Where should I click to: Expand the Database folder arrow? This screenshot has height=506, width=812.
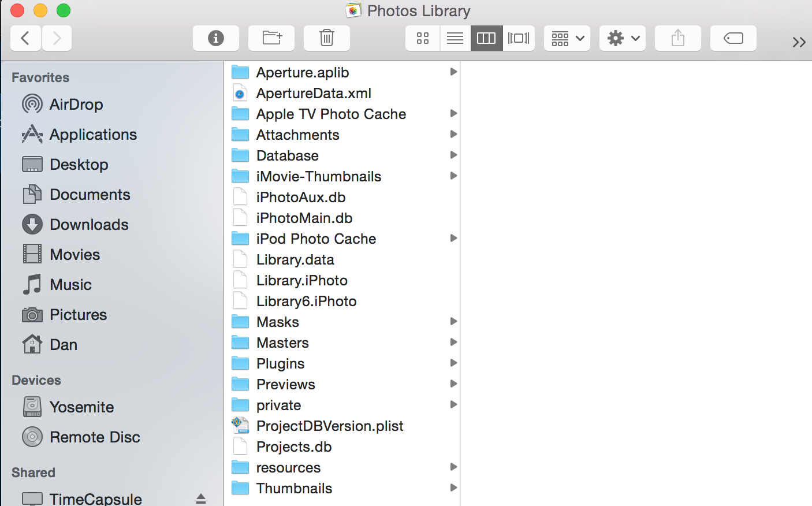453,155
